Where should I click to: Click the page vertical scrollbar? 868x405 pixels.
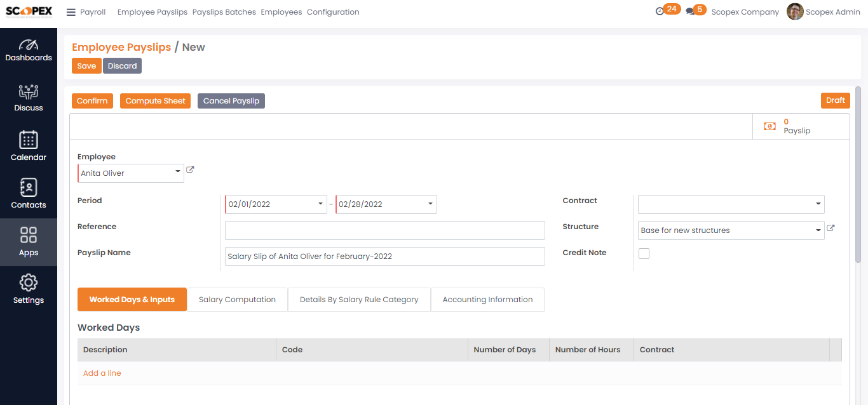tap(858, 175)
